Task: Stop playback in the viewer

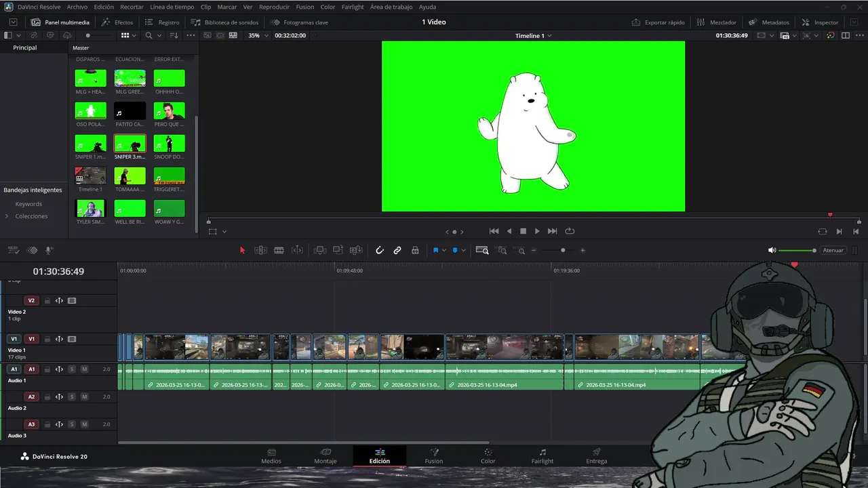Action: pyautogui.click(x=523, y=231)
